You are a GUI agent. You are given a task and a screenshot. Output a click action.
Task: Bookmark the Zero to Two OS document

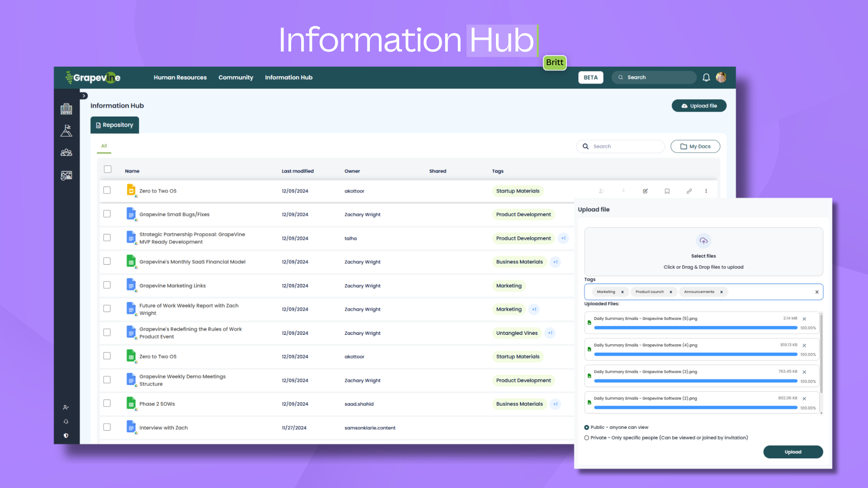coord(667,191)
